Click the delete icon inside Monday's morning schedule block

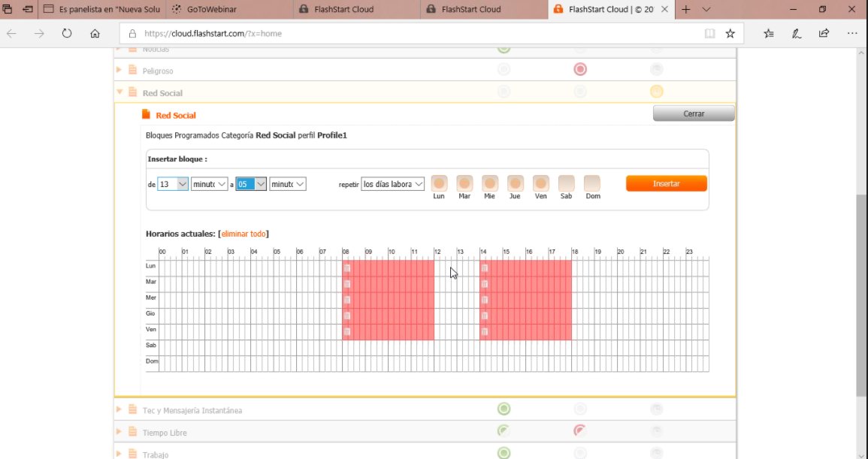pyautogui.click(x=346, y=267)
